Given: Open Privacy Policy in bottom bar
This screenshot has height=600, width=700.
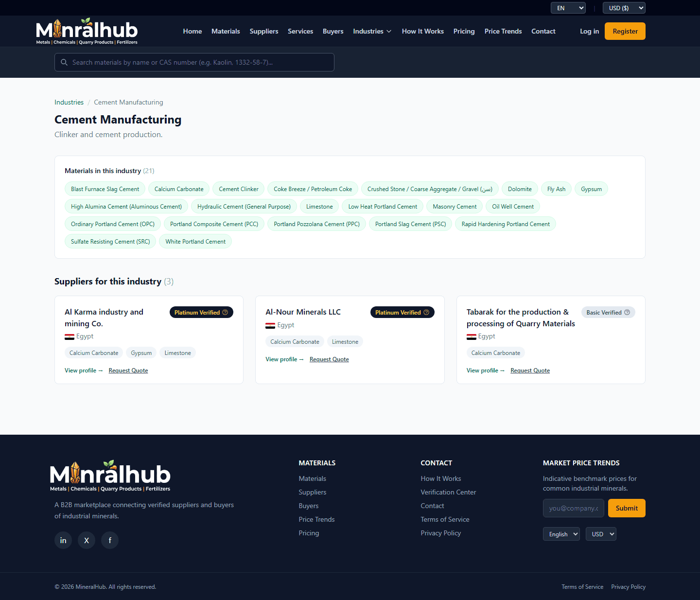Looking at the screenshot, I should tap(628, 587).
